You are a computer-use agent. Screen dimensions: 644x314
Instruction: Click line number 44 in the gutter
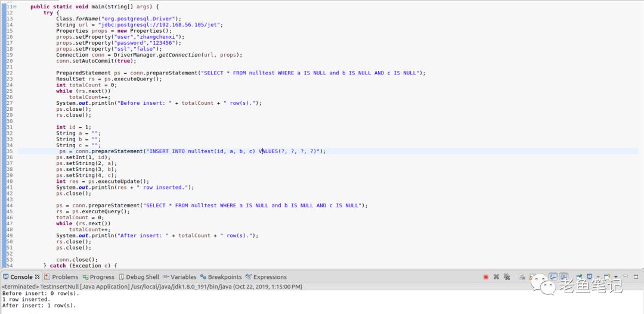[10, 205]
